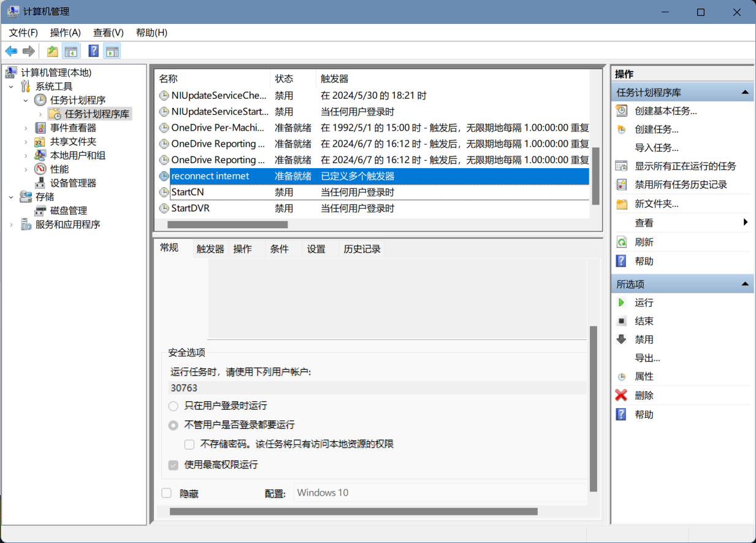Click the 禁用所有任务历史记录 icon
The image size is (756, 543).
point(622,185)
